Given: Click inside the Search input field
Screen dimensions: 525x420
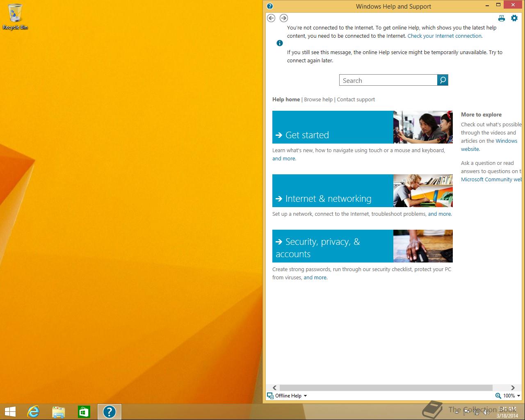Looking at the screenshot, I should click(388, 80).
